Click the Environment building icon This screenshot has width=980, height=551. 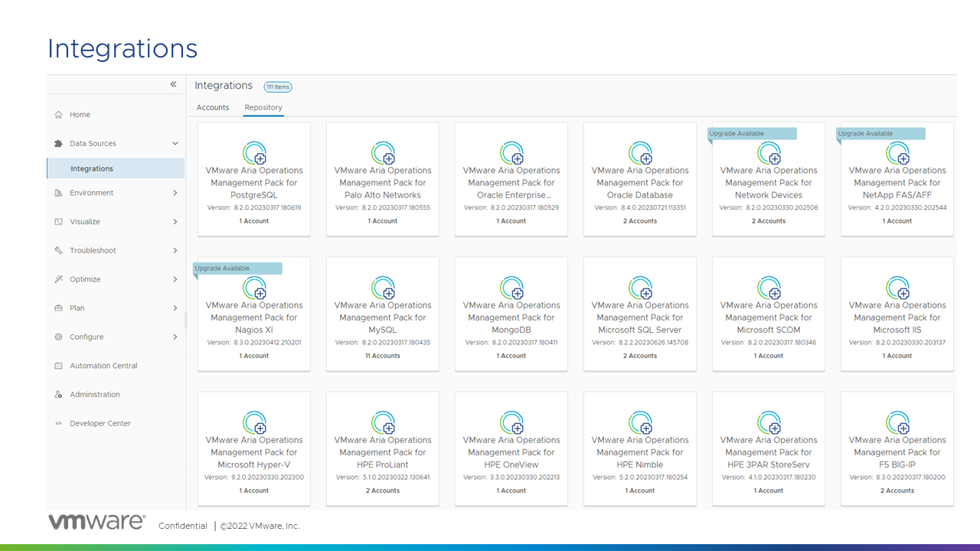pyautogui.click(x=59, y=194)
